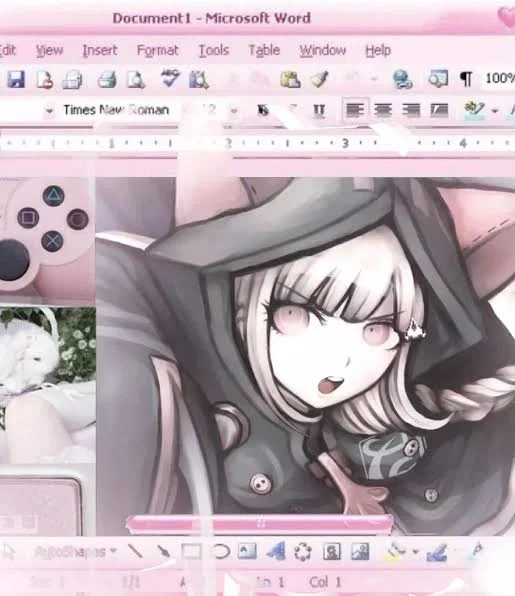
Task: Click the pink horizontal scrollbar
Action: point(260,523)
